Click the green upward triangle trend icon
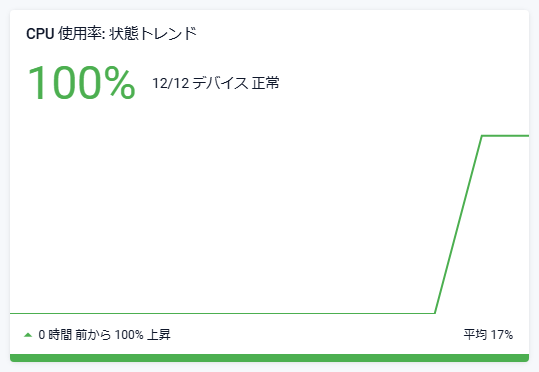 (28, 335)
